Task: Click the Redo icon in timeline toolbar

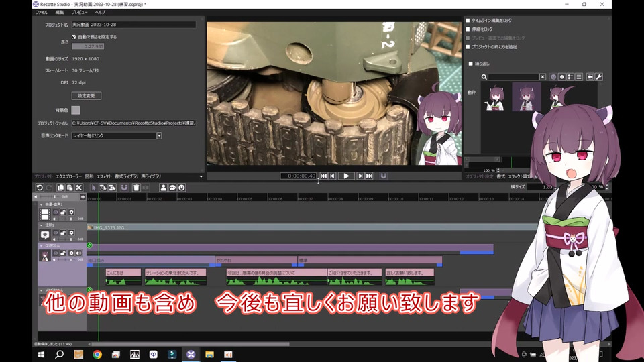Action: click(49, 188)
